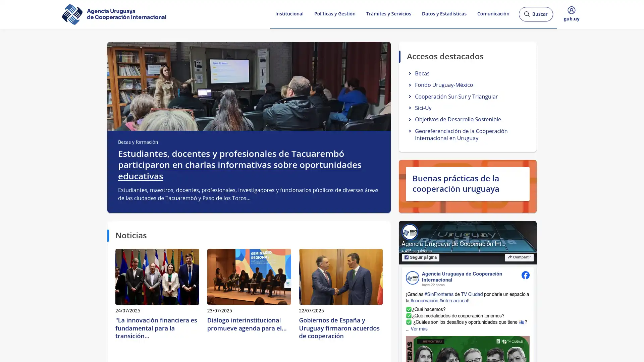This screenshot has width=644, height=362.
Task: Expand the Institucional menu
Action: click(x=289, y=14)
